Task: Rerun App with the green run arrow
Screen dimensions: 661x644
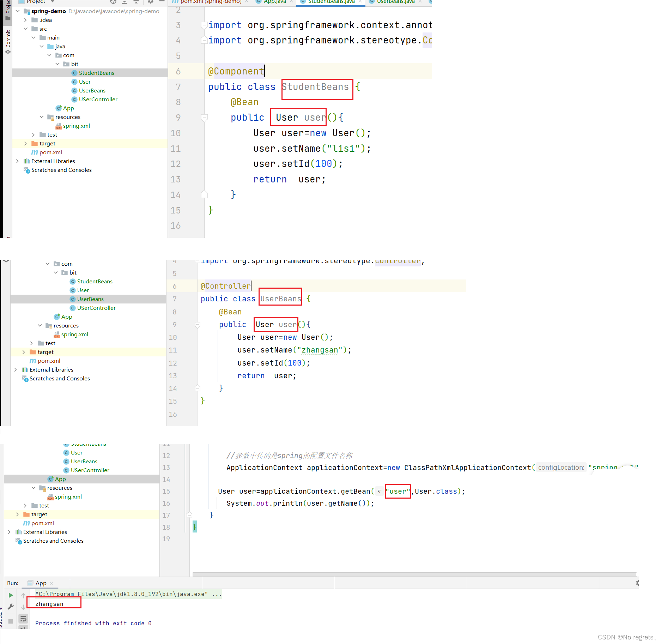Action: coord(11,595)
